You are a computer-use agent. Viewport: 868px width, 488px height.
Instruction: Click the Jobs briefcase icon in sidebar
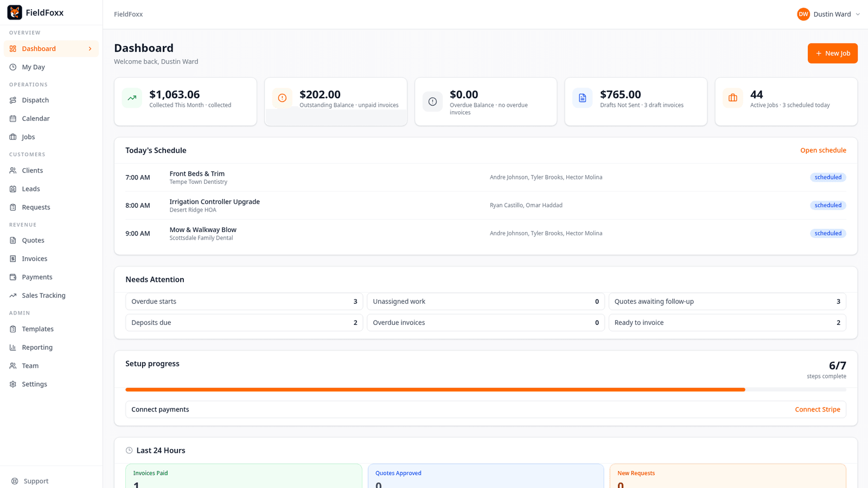point(13,137)
